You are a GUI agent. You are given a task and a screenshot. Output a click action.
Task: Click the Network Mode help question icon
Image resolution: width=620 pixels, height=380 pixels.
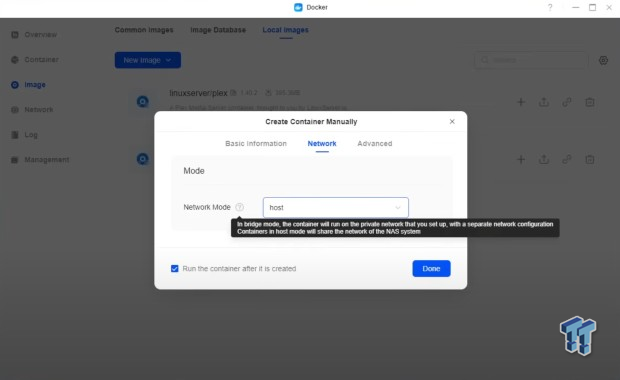point(239,207)
